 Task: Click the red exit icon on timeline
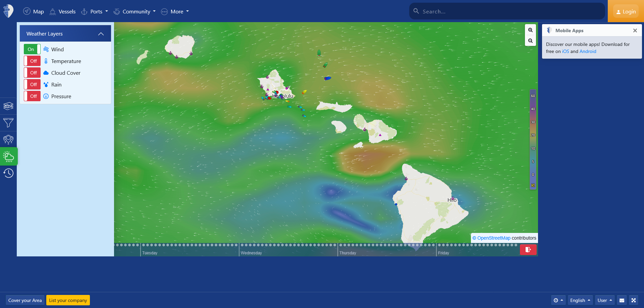[x=528, y=250]
